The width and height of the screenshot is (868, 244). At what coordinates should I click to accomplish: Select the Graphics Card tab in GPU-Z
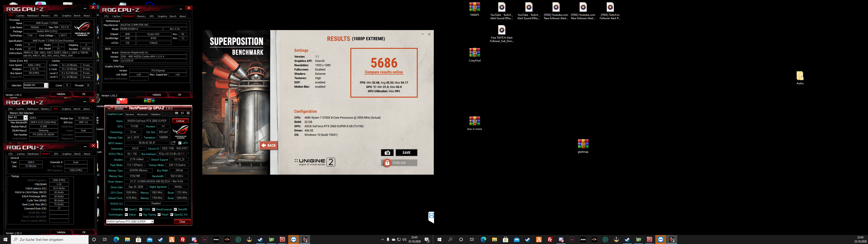(x=115, y=114)
